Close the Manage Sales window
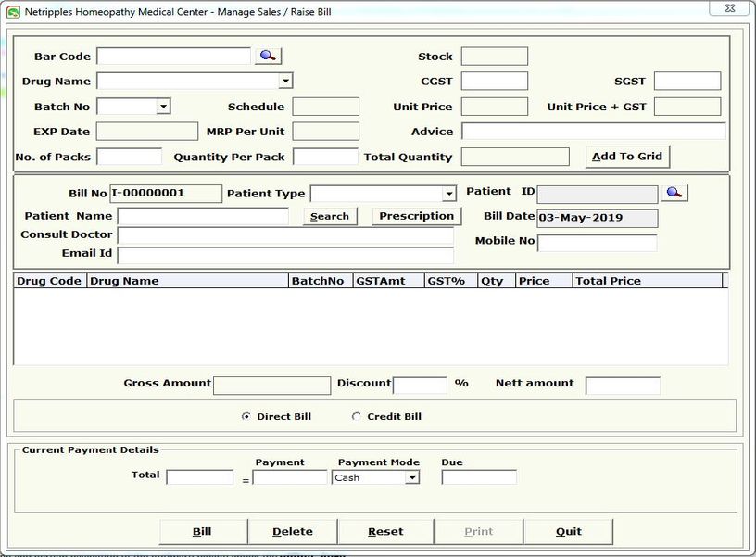This screenshot has height=557, width=756. [x=729, y=7]
